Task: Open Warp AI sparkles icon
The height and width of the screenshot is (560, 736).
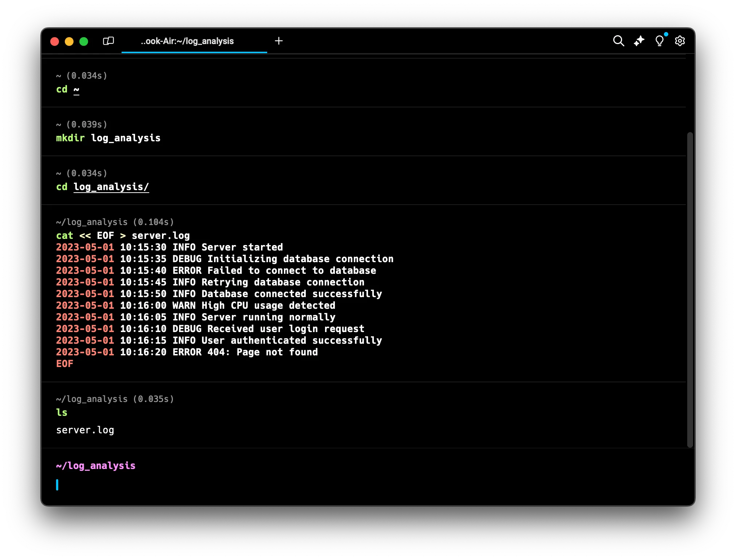Action: tap(639, 41)
